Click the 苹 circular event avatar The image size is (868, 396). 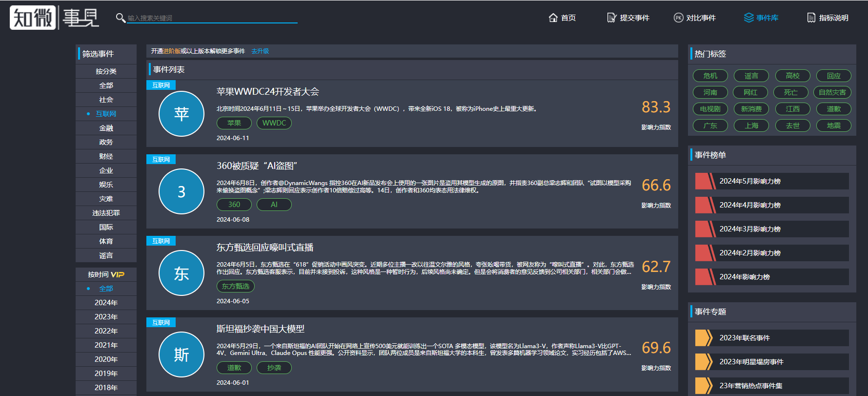[x=182, y=114]
